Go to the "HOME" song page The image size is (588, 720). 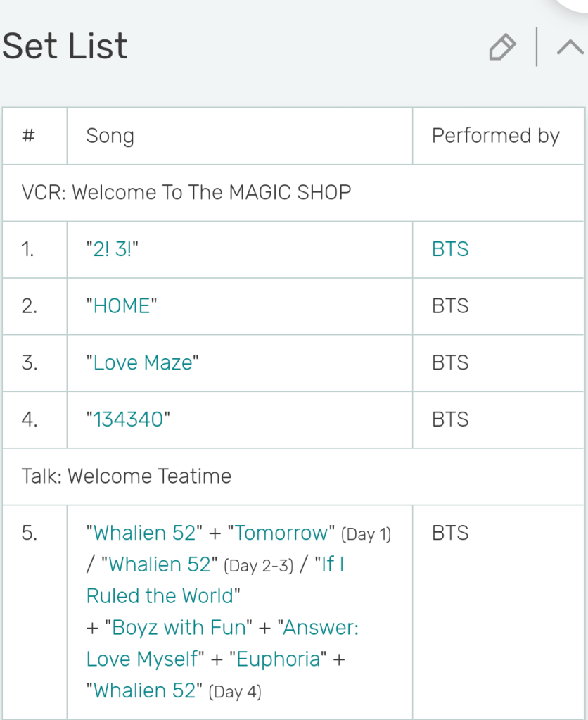(x=122, y=306)
